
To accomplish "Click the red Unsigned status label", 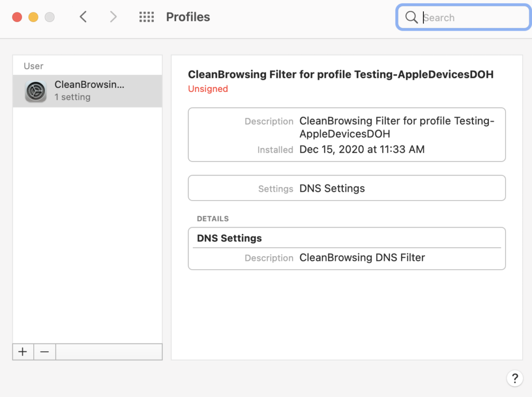I will [208, 89].
